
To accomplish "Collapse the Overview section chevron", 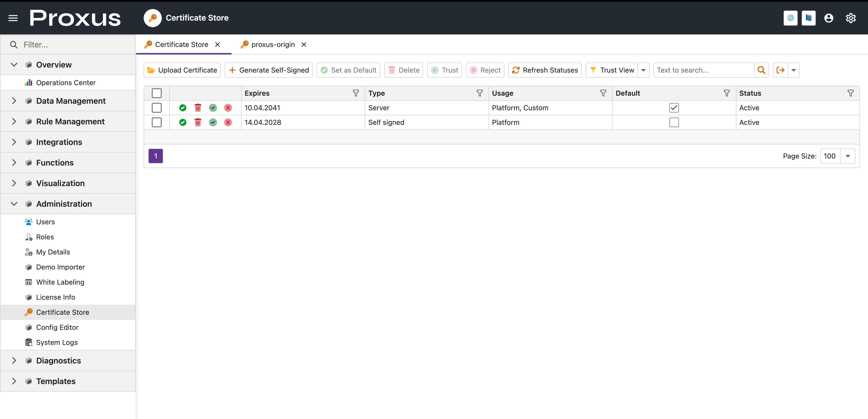I will pos(14,64).
